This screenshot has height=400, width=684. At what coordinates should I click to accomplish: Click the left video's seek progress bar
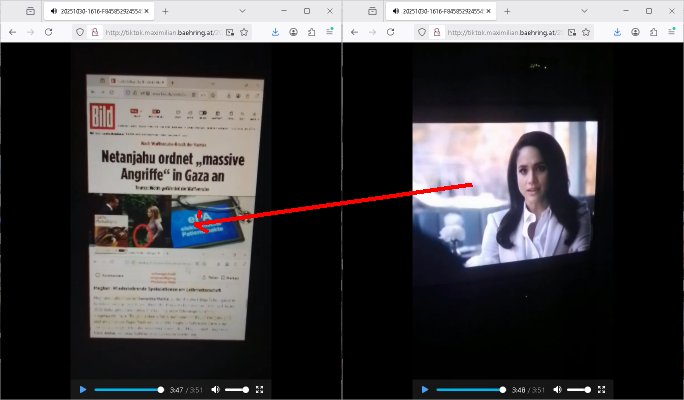tap(127, 389)
